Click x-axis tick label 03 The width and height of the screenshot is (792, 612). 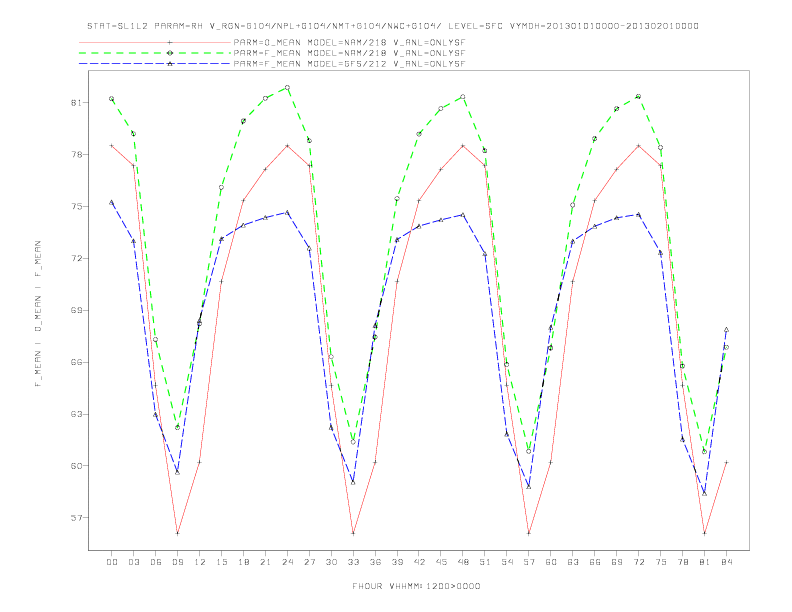133,562
